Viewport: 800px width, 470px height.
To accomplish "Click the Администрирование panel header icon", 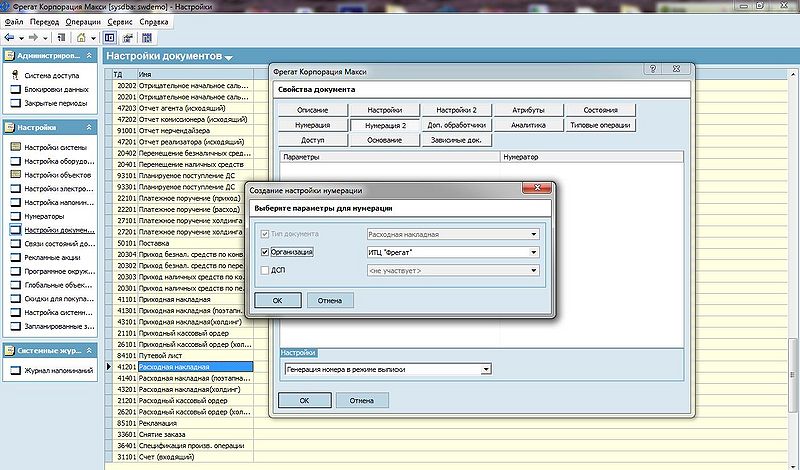I will pyautogui.click(x=9, y=56).
